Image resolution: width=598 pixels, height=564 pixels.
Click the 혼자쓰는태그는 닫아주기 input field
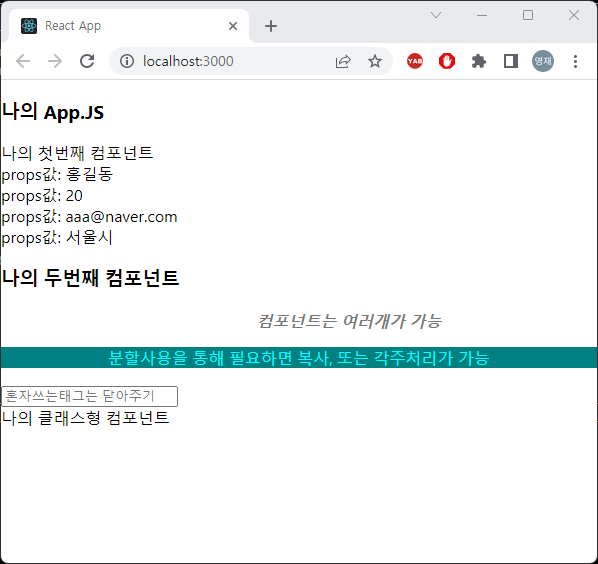89,396
